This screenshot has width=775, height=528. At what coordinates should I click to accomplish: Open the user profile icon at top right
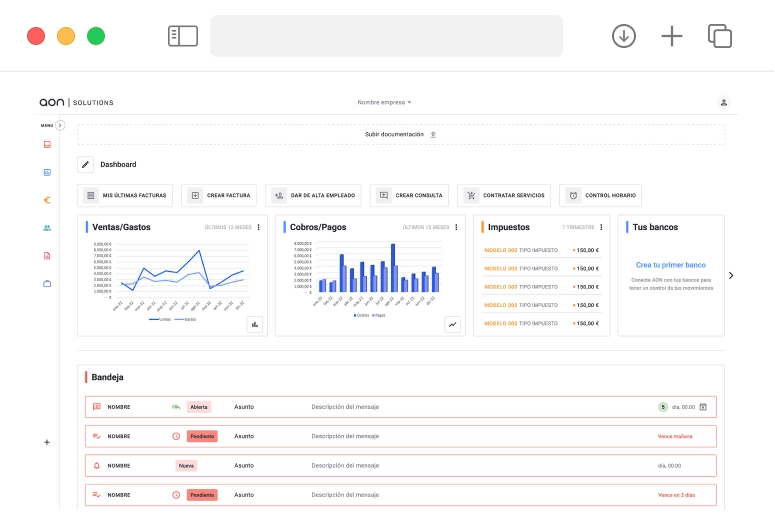pos(724,102)
